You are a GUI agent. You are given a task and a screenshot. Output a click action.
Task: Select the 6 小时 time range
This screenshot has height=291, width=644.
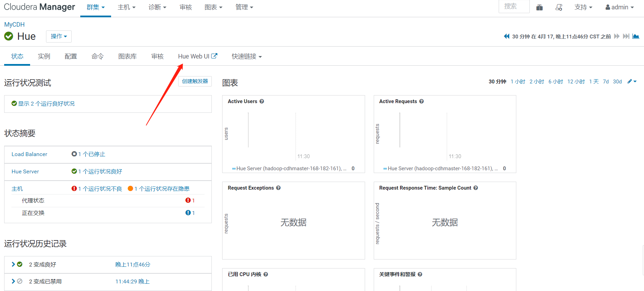tap(556, 81)
